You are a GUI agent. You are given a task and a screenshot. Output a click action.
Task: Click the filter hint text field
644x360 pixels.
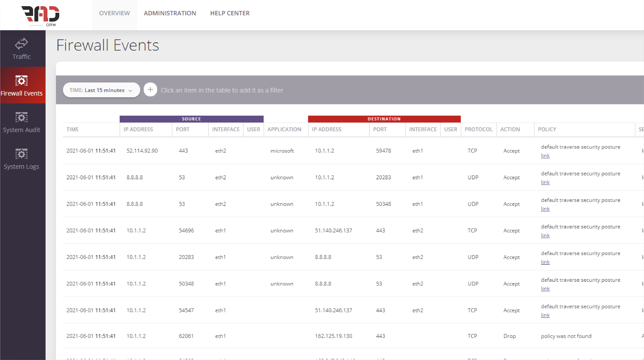click(222, 90)
